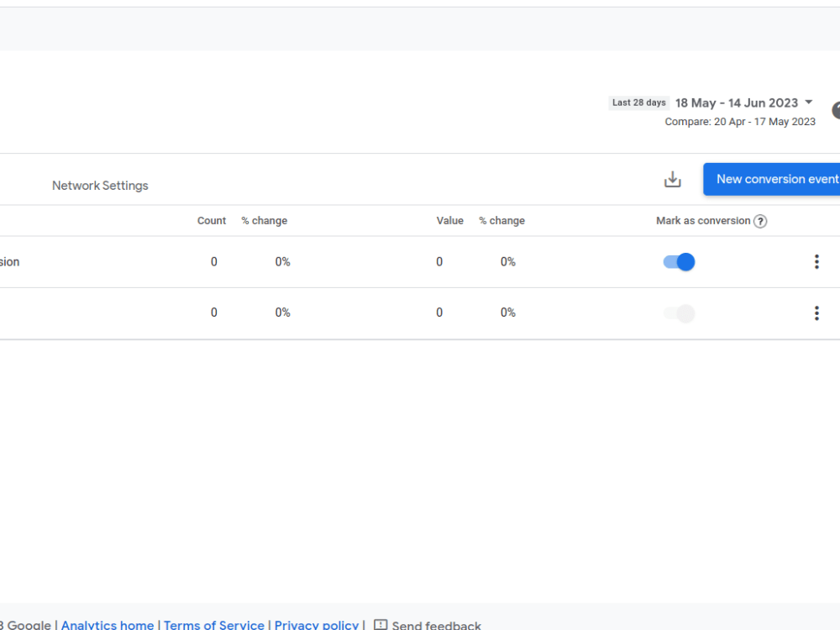Download the conversion events data
This screenshot has height=630, width=840.
click(672, 180)
